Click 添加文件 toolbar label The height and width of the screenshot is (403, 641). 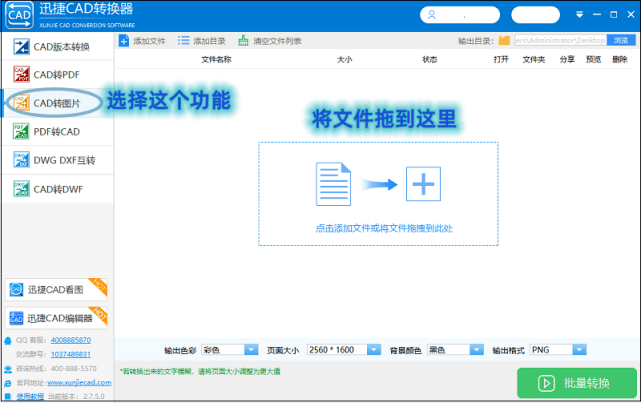click(149, 41)
